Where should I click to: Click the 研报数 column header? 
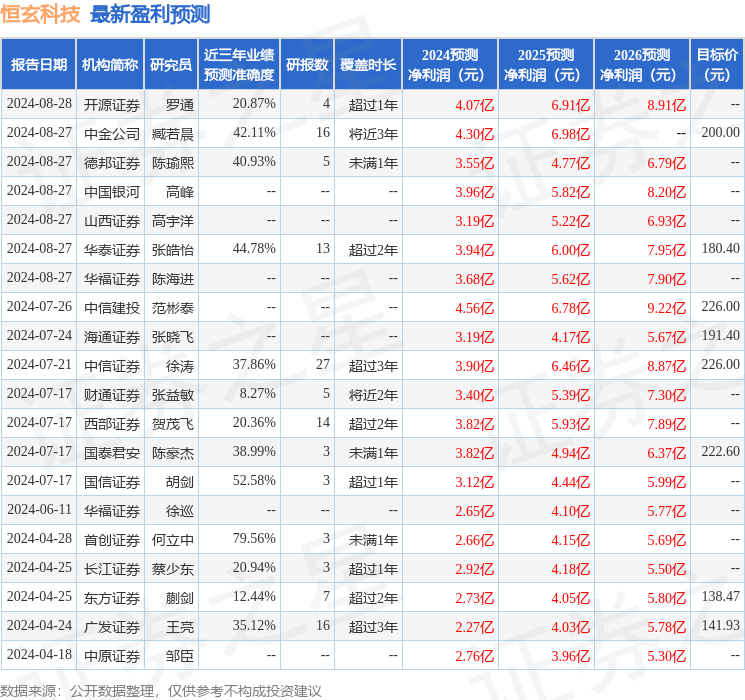click(307, 64)
